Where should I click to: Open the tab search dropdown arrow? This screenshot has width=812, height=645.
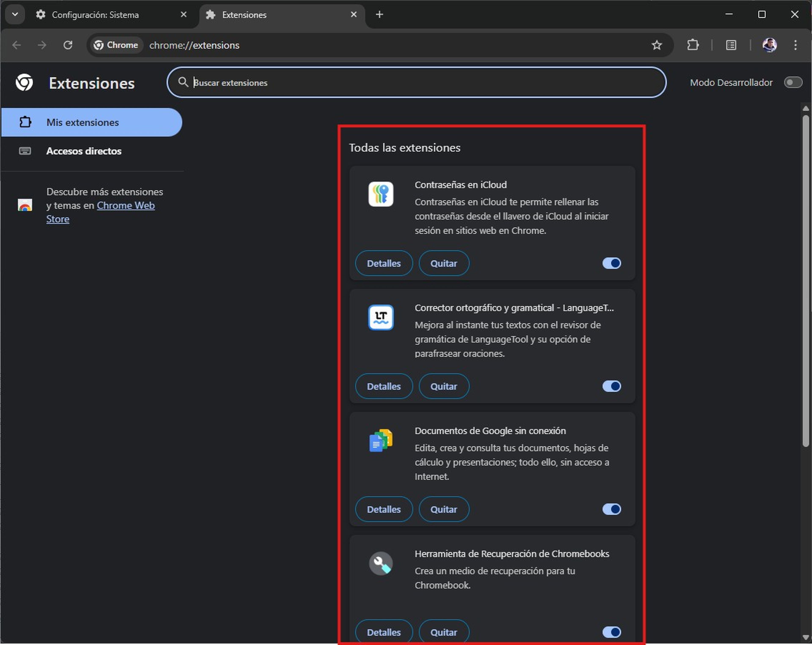[15, 15]
